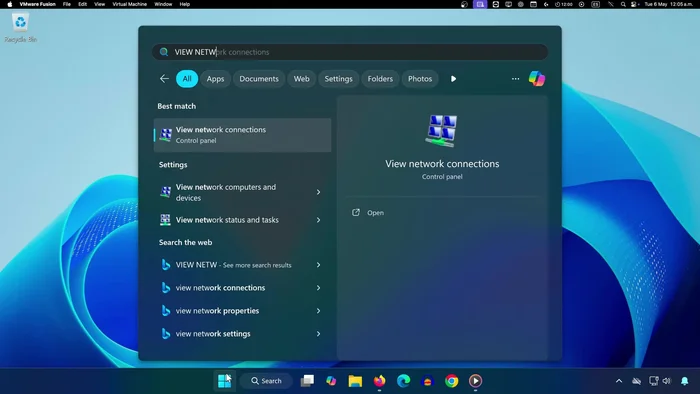Expand view network connections web chevron
The width and height of the screenshot is (700, 394).
point(318,288)
